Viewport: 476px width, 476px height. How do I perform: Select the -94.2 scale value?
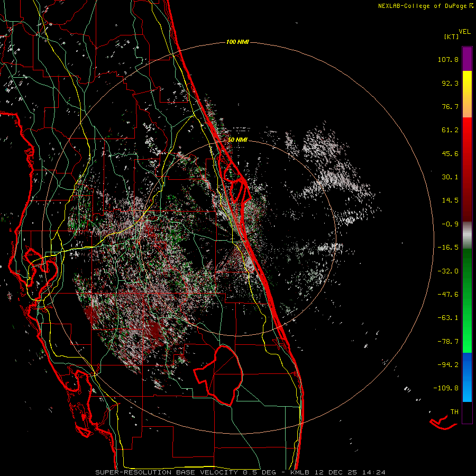coord(448,364)
